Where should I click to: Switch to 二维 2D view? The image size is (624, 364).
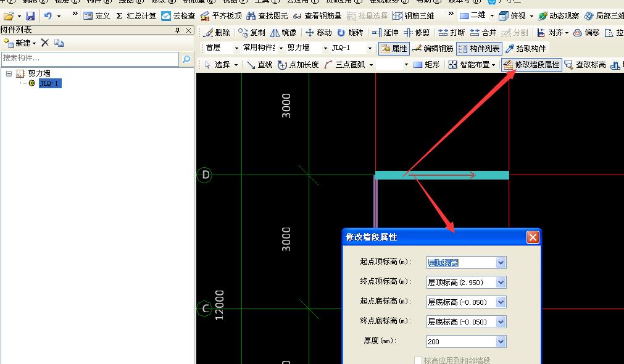473,16
